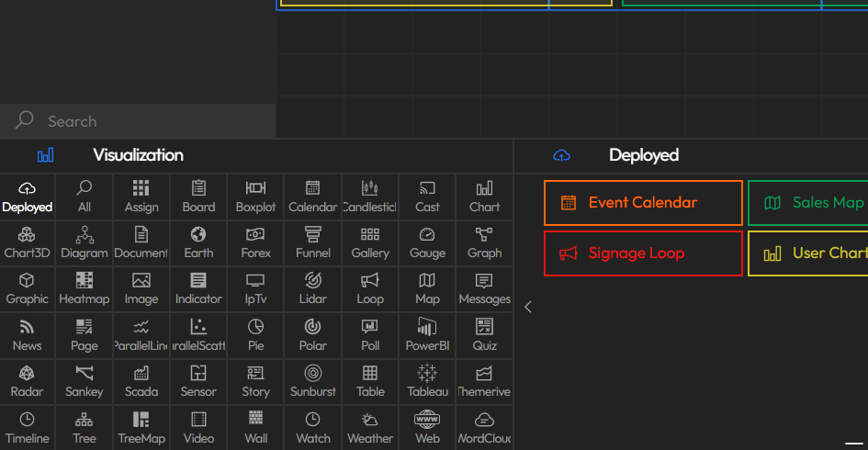
Task: Select the Timeline visualization
Action: [28, 428]
